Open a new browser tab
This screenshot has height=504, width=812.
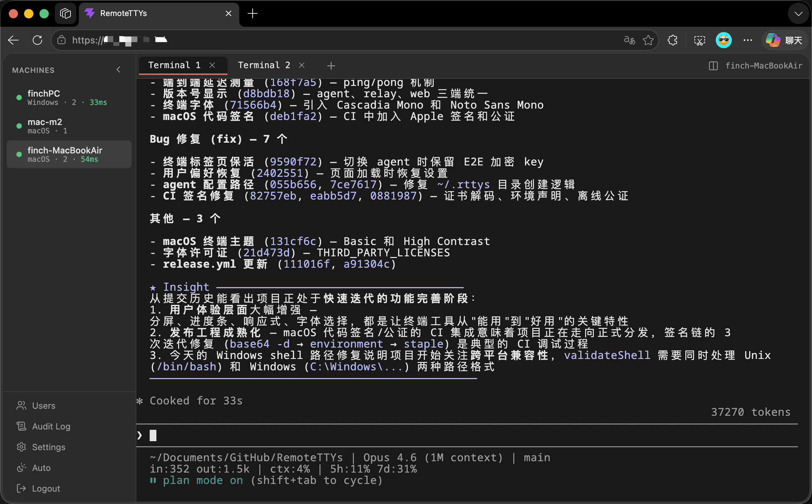point(253,14)
